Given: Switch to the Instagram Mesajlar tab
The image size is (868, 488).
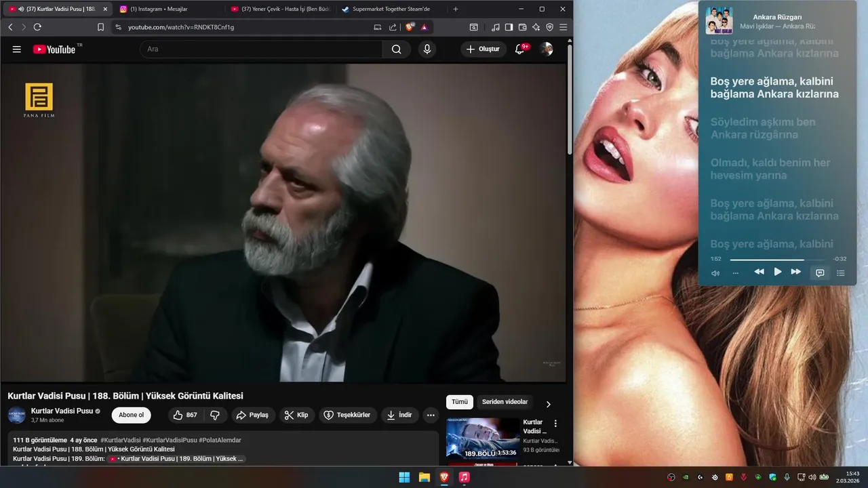Looking at the screenshot, I should click(x=168, y=9).
